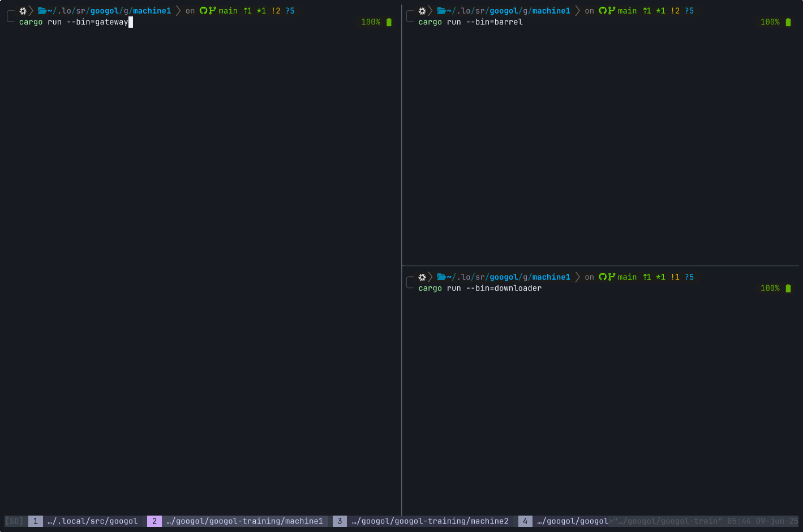Viewport: 803px width, 532px height.
Task: Click the "?5" untracked count in gateway pane
Action: pos(290,11)
